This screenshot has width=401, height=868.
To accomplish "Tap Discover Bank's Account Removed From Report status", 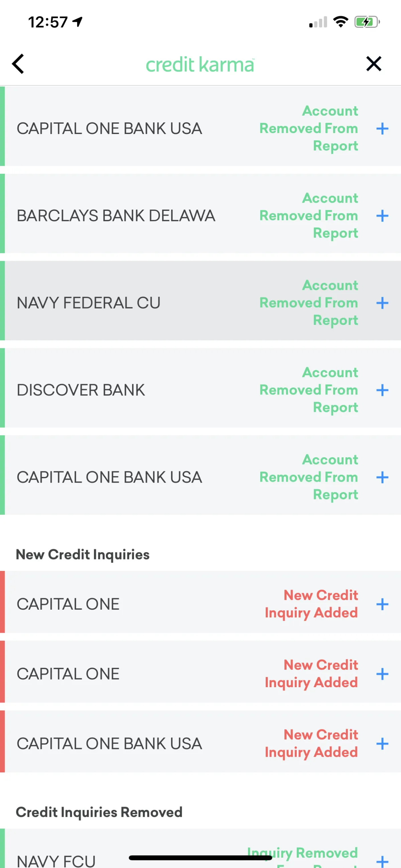I will point(309,390).
